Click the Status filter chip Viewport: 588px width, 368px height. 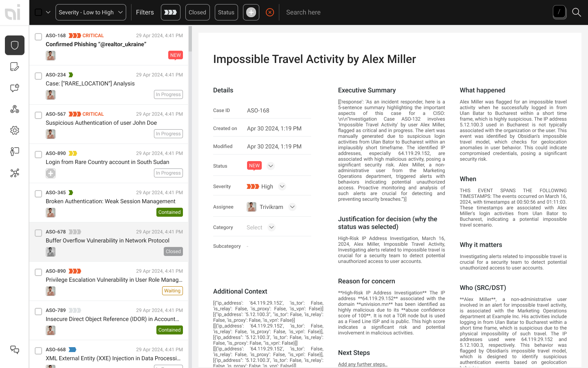(226, 12)
